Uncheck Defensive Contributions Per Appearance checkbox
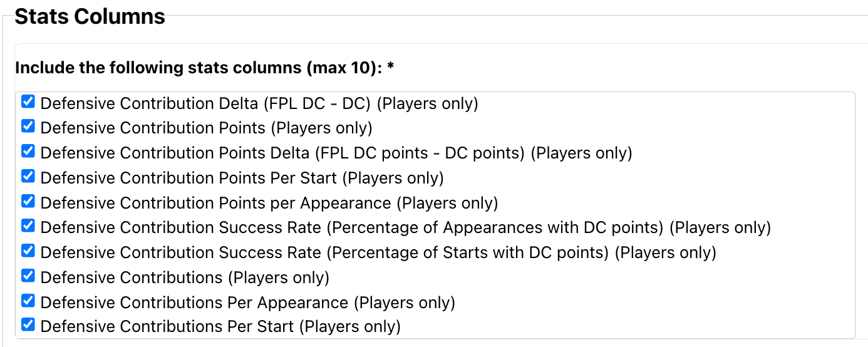This screenshot has width=868, height=347. click(x=28, y=301)
